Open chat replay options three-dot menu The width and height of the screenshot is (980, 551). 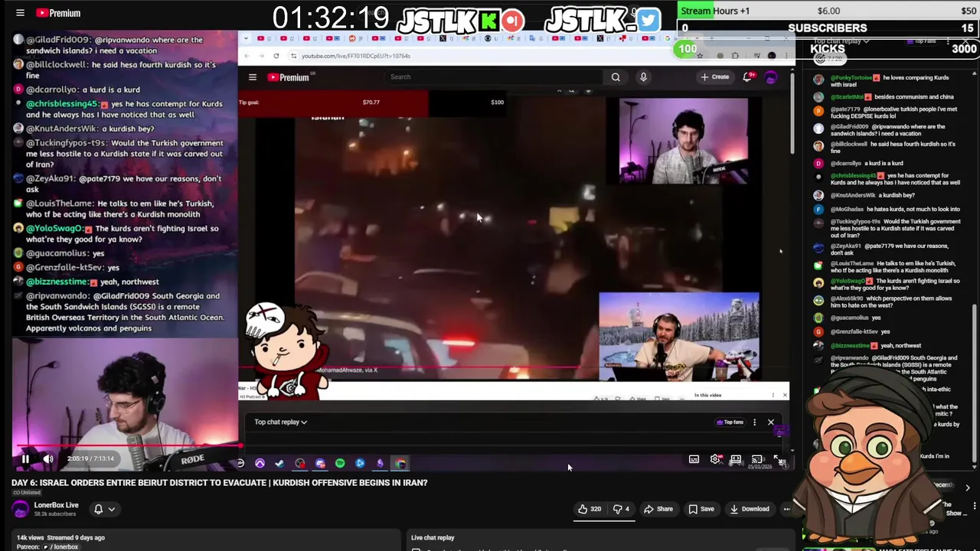tap(754, 422)
